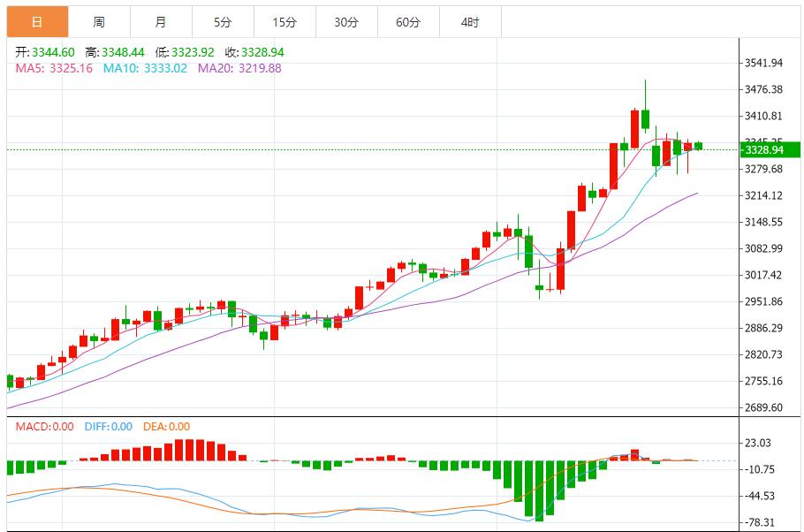Click the DEA: 0.00 label
The height and width of the screenshot is (532, 804).
click(165, 427)
